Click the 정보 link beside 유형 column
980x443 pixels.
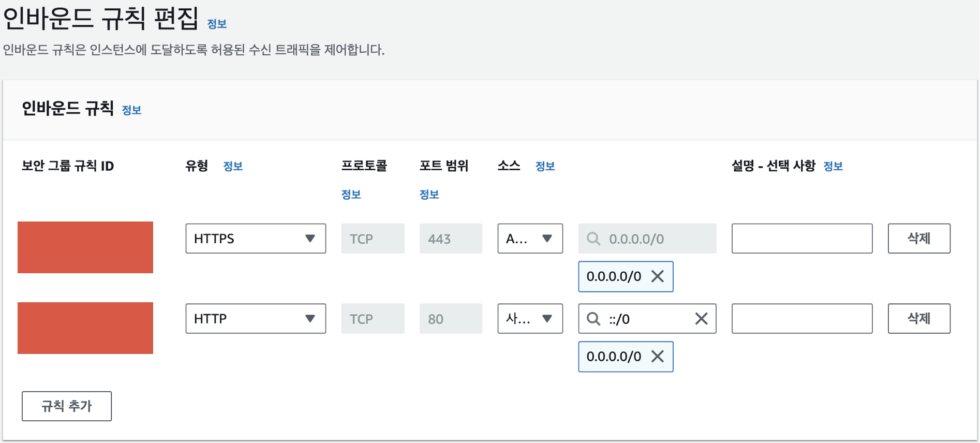(x=233, y=166)
